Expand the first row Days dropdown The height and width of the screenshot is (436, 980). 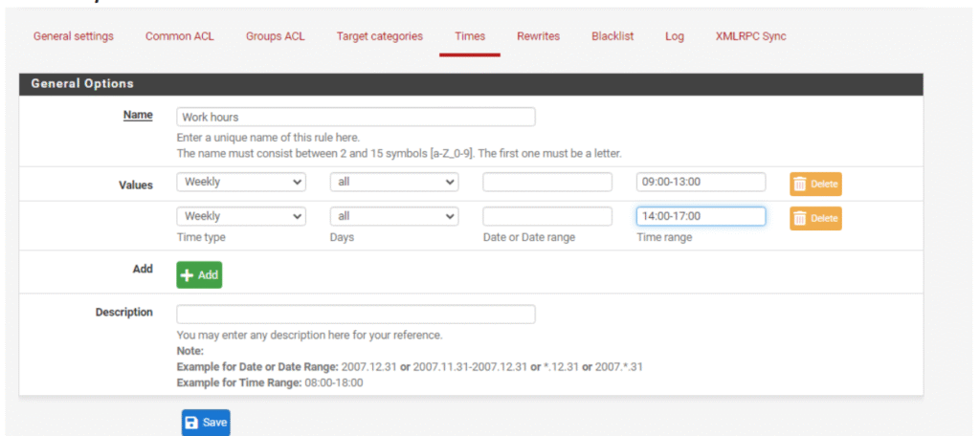click(394, 182)
